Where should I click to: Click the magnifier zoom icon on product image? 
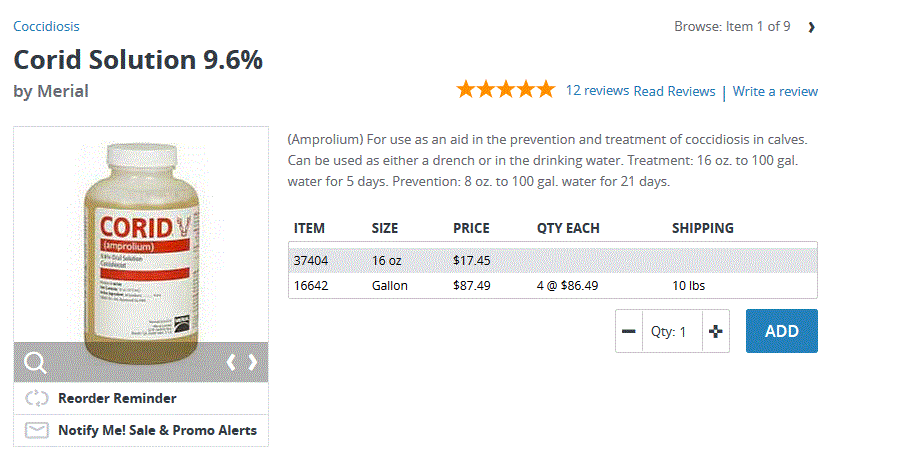(x=35, y=362)
